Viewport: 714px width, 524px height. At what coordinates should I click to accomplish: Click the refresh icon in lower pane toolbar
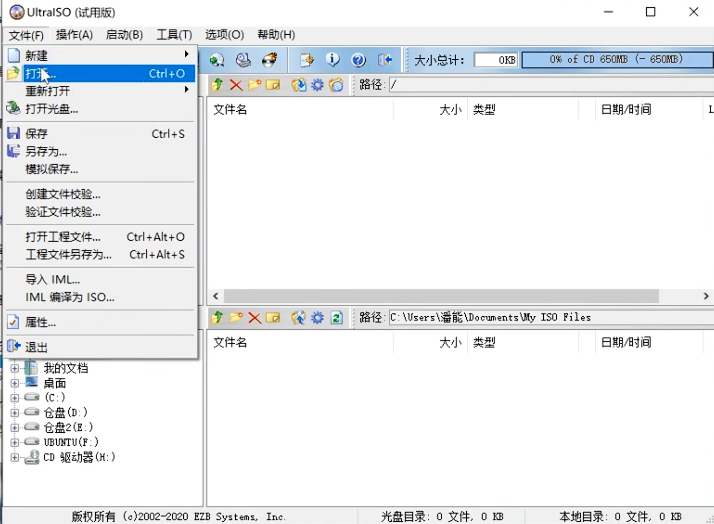(x=336, y=318)
